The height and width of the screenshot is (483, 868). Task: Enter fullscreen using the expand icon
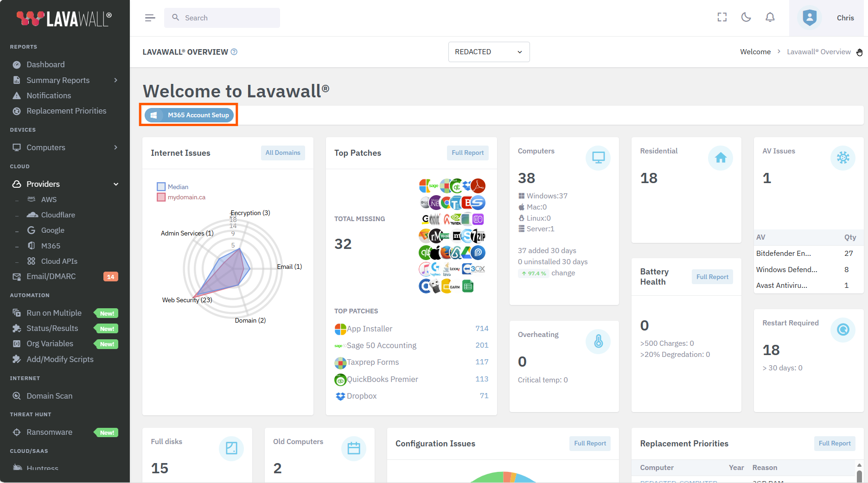(x=722, y=18)
